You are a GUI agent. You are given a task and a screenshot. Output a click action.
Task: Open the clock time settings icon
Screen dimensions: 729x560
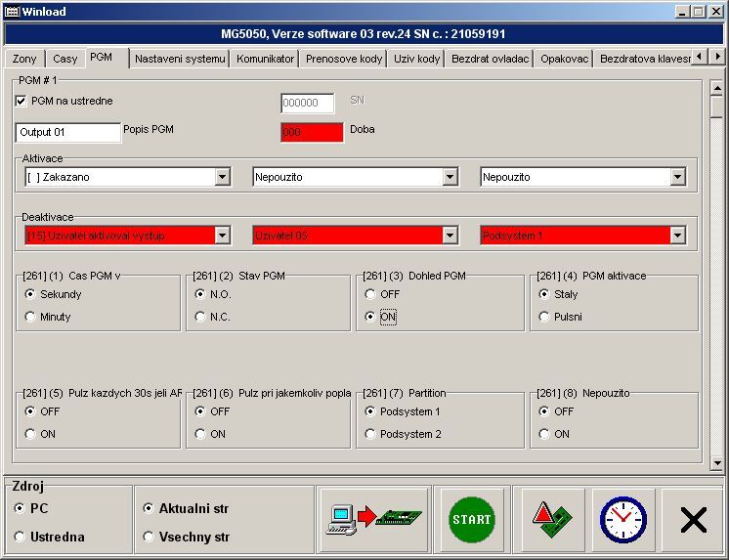(622, 520)
